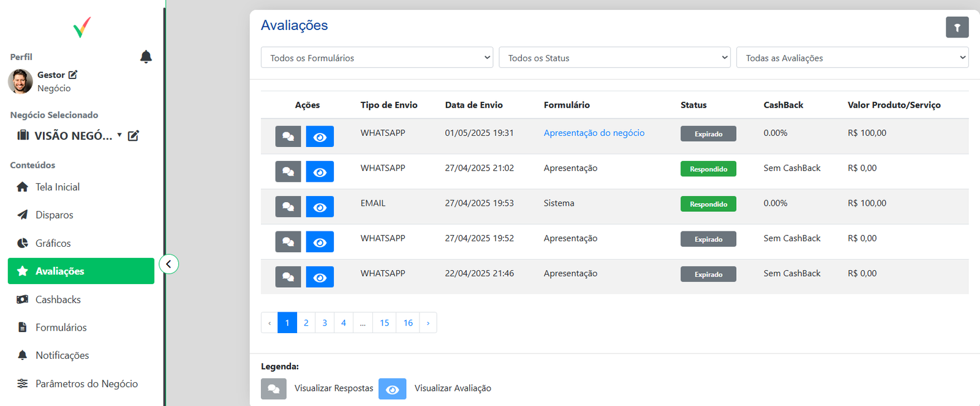The height and width of the screenshot is (406, 980).
Task: Open the Todas as Avaliações dropdown
Action: tap(852, 58)
